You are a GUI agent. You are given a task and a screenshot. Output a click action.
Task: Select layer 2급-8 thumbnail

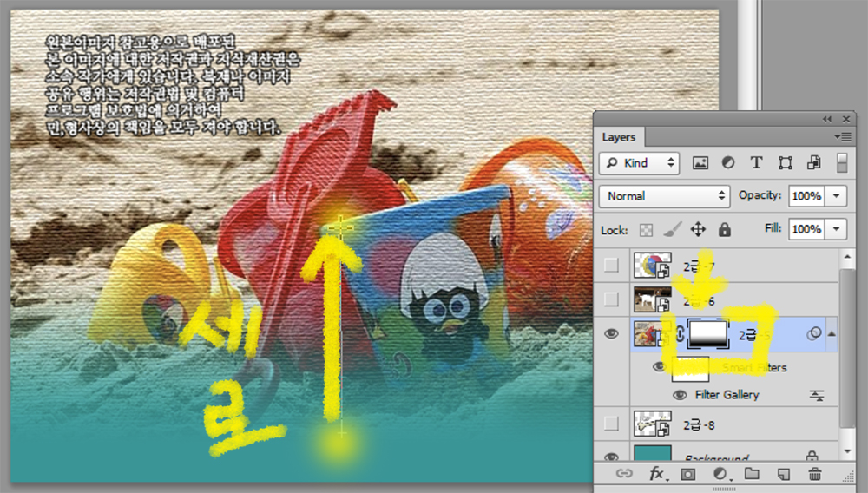tap(653, 424)
